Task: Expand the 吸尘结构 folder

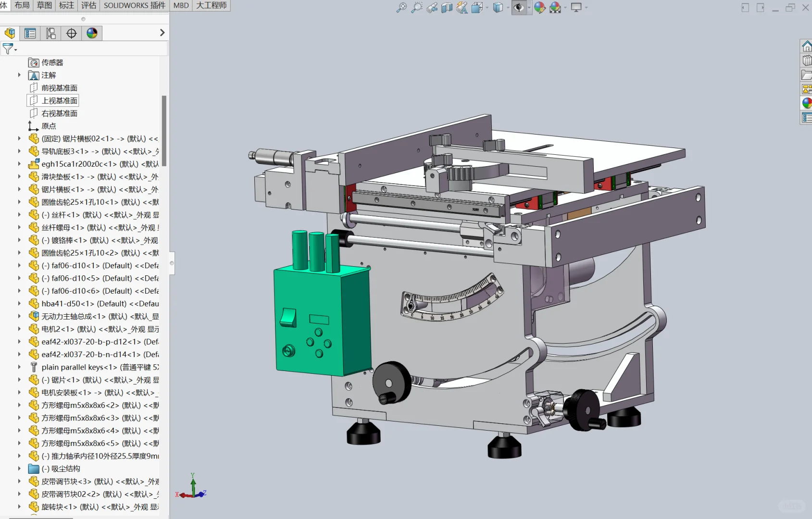Action: pos(19,469)
